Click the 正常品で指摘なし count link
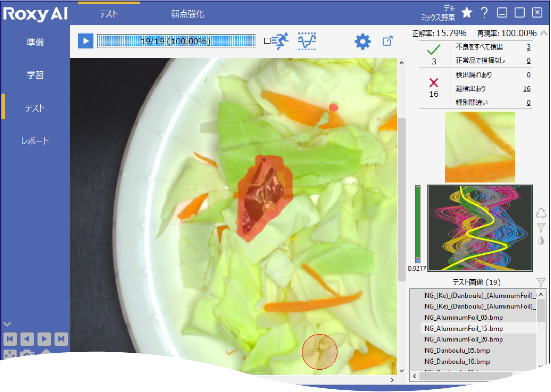 point(528,61)
